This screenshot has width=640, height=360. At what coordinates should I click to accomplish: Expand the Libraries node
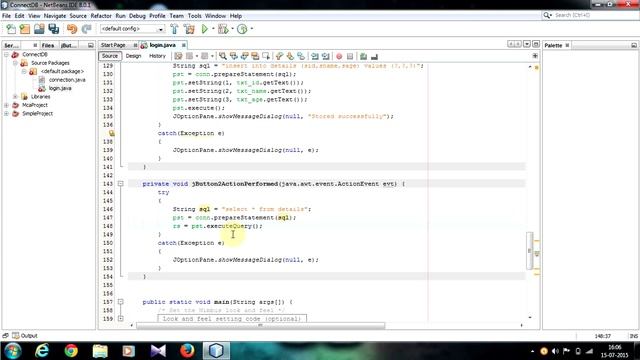(16, 97)
